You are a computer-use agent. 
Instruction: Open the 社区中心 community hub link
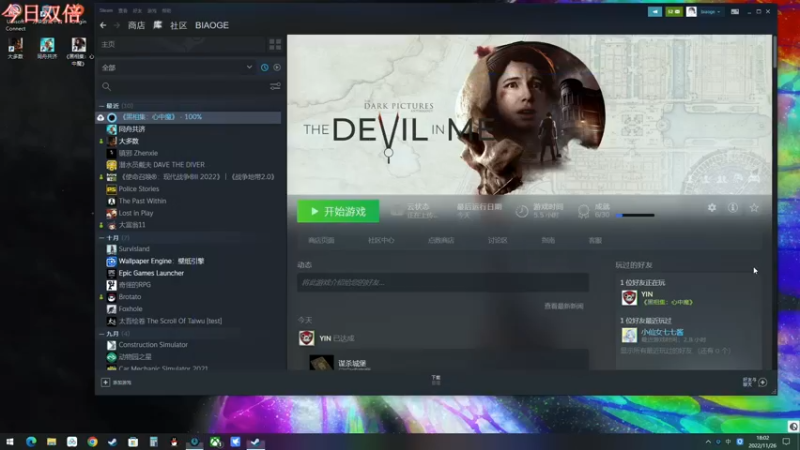pos(381,240)
